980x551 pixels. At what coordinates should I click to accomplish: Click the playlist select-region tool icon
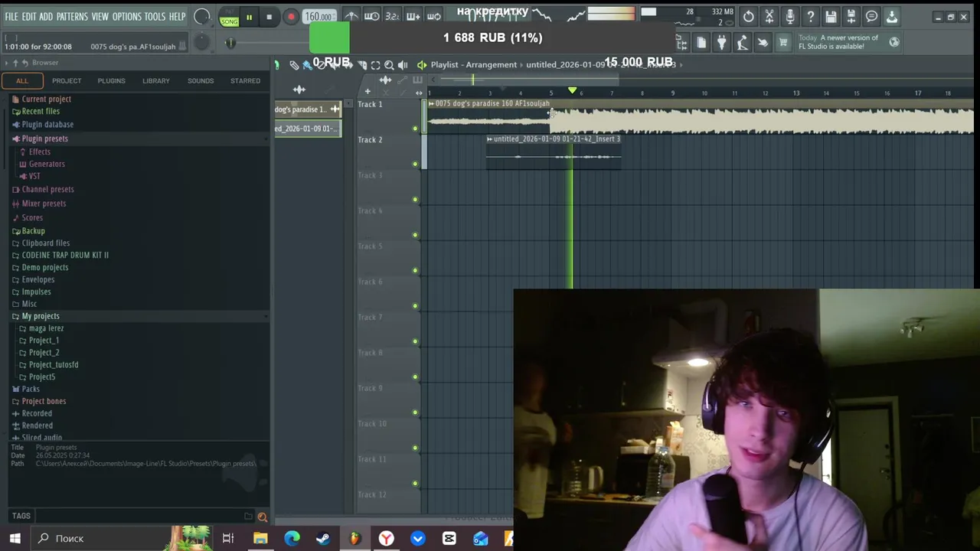(x=375, y=65)
